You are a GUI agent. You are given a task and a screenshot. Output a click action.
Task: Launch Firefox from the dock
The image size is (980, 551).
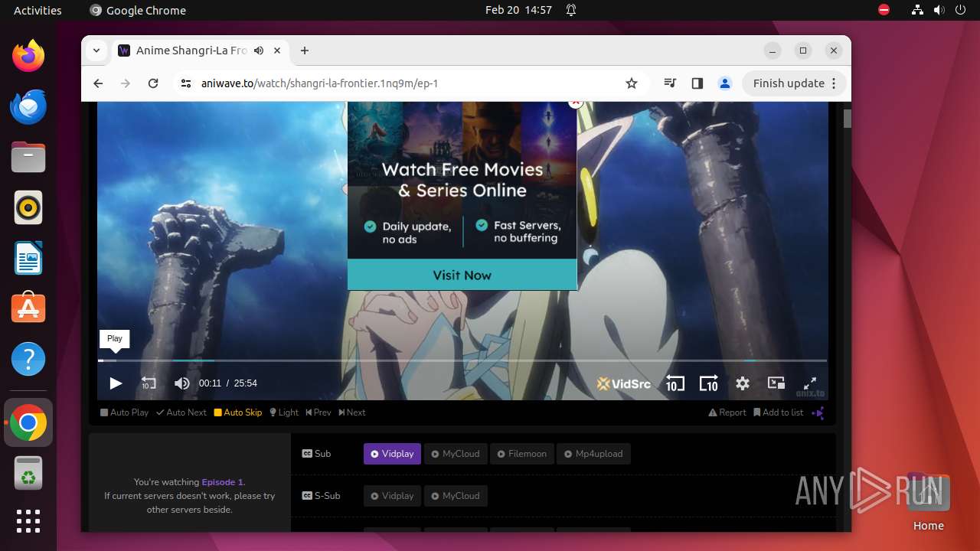pyautogui.click(x=28, y=56)
